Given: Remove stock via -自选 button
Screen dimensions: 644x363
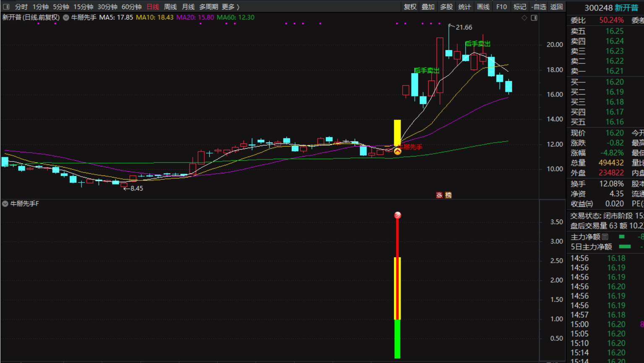Looking at the screenshot, I should pos(539,7).
